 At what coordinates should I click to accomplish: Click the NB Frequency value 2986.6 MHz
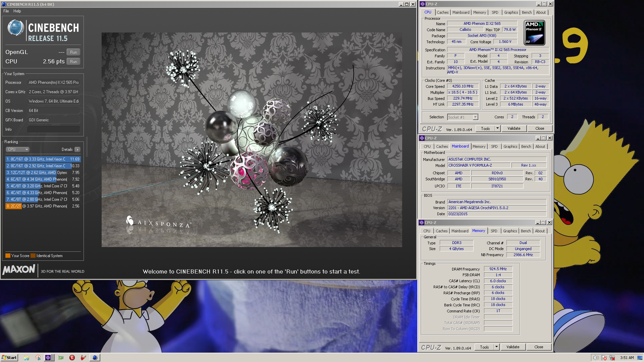tap(523, 255)
